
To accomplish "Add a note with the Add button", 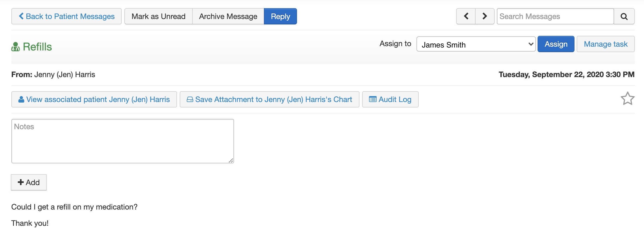I will pyautogui.click(x=29, y=182).
